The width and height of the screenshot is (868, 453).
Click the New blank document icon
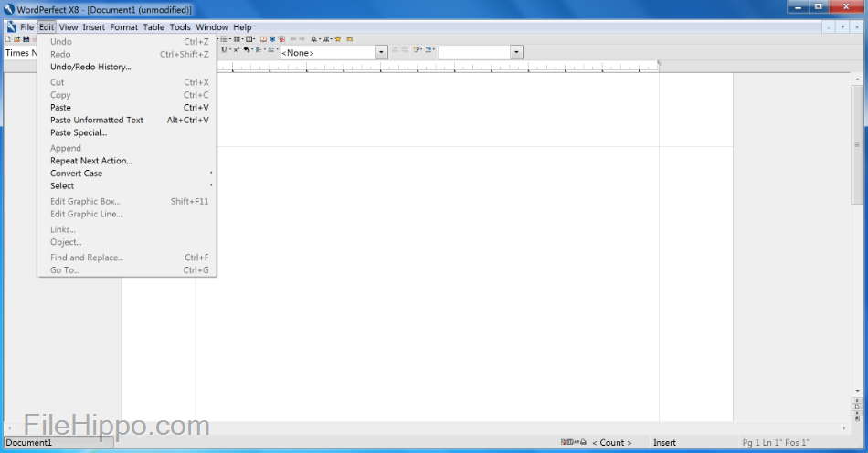click(8, 39)
